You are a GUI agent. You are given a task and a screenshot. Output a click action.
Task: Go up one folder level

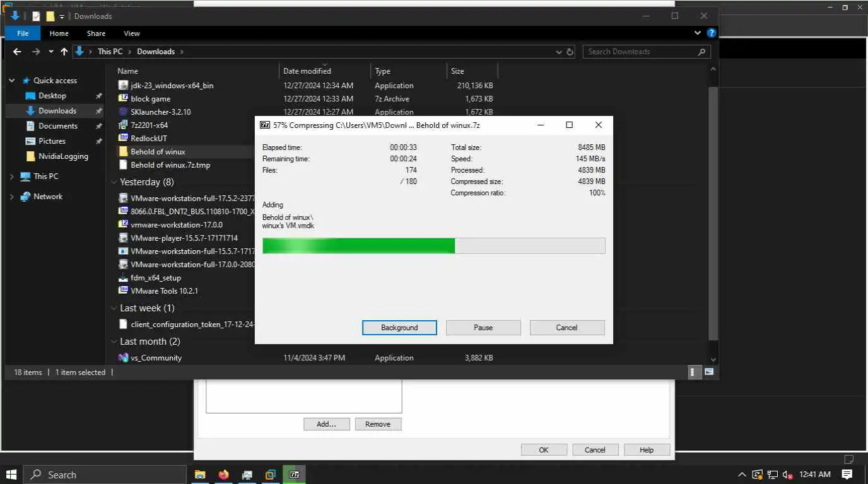pos(64,52)
